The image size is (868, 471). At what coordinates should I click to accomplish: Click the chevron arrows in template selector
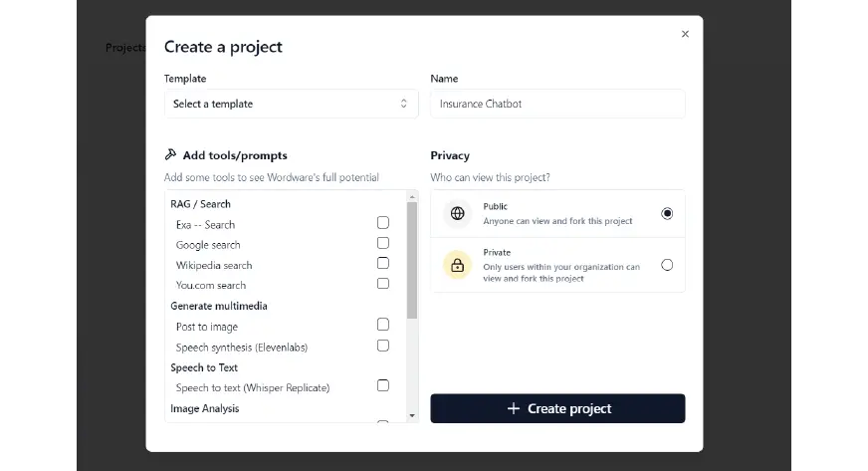point(403,104)
